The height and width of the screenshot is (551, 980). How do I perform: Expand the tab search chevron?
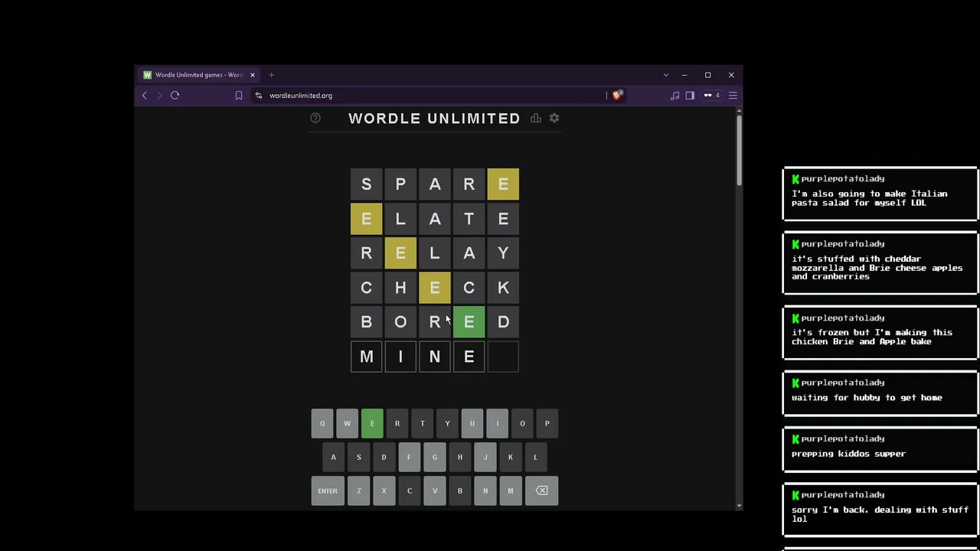(x=666, y=75)
